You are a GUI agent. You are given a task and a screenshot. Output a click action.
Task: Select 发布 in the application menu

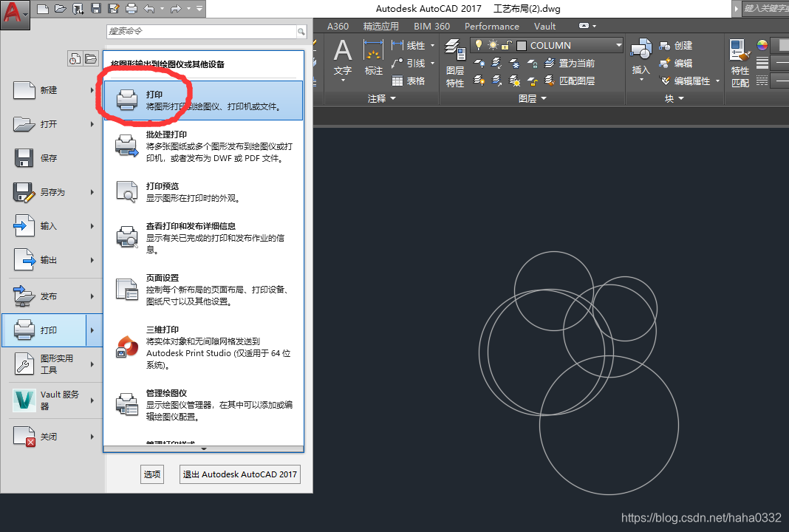53,296
